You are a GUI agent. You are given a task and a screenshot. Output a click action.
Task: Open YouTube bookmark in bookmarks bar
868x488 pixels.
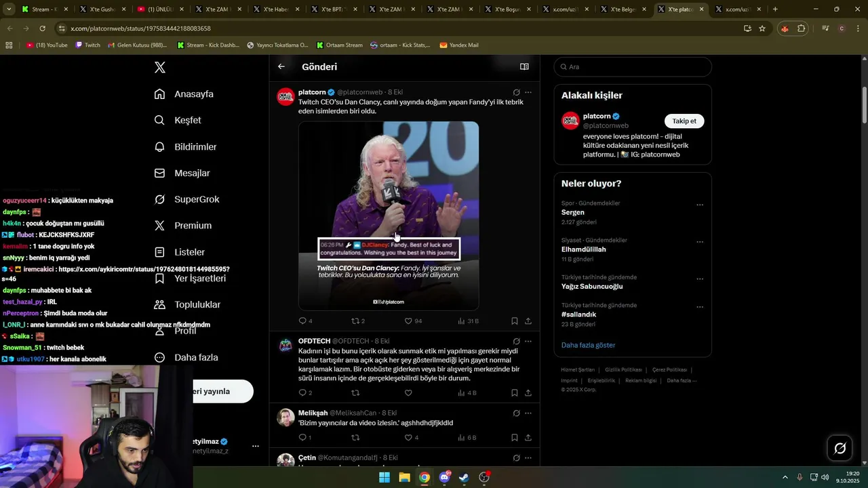point(47,45)
